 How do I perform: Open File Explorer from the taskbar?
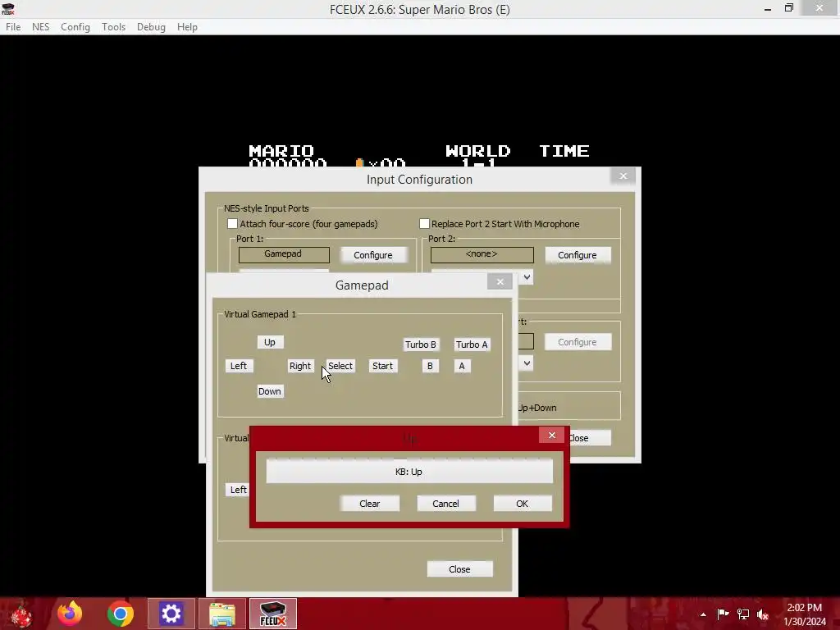pyautogui.click(x=221, y=614)
